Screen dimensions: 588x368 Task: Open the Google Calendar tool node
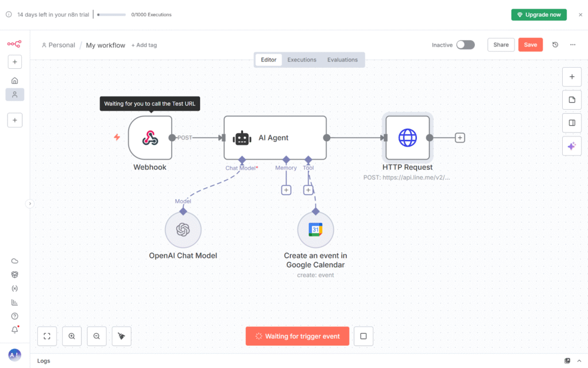pos(315,230)
